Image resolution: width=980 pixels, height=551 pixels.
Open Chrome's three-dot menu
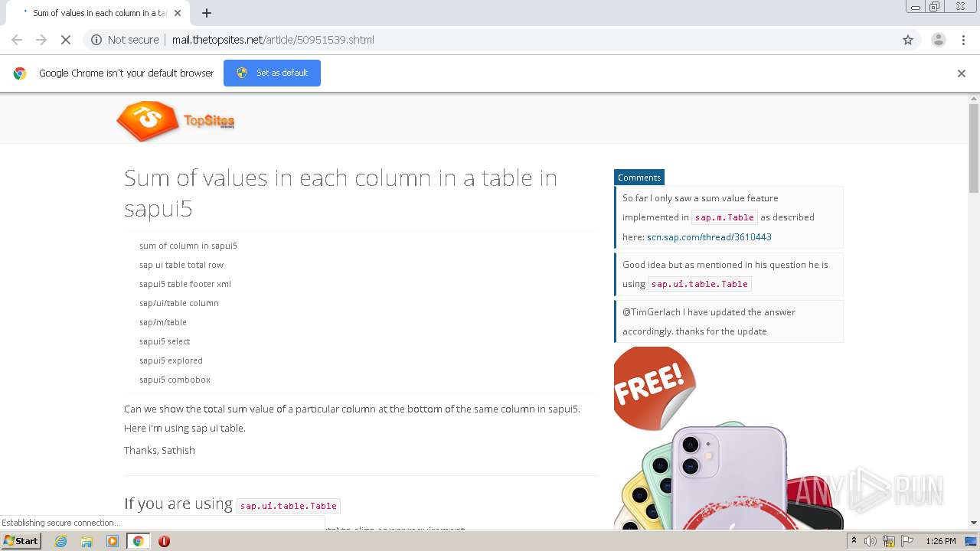[x=964, y=40]
